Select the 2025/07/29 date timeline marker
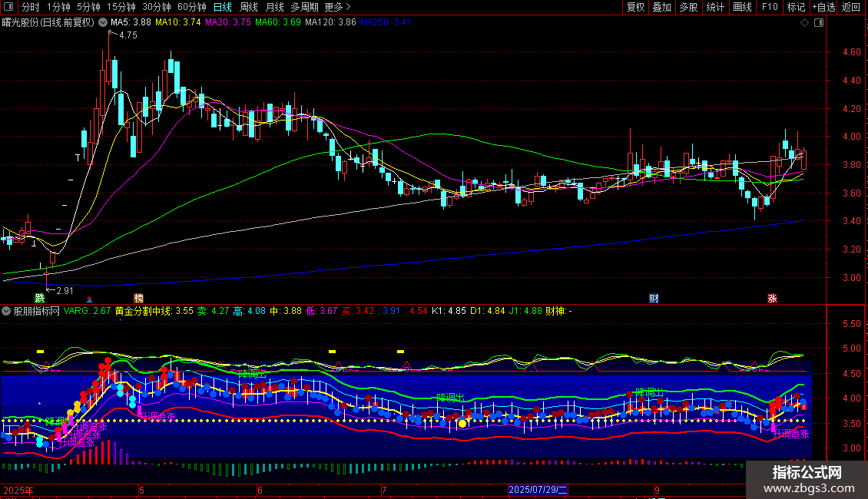 [538, 489]
